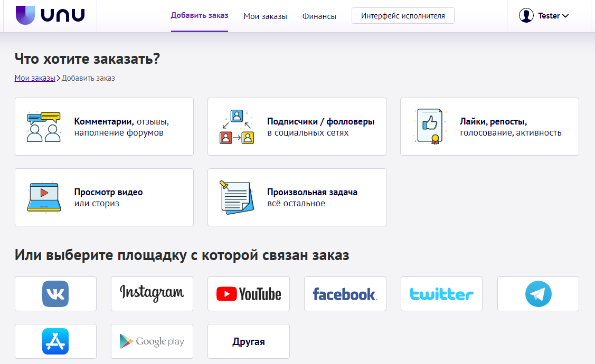Image resolution: width=595 pixels, height=364 pixels.
Task: Expand the Tester account dropdown arrow
Action: pyautogui.click(x=565, y=16)
